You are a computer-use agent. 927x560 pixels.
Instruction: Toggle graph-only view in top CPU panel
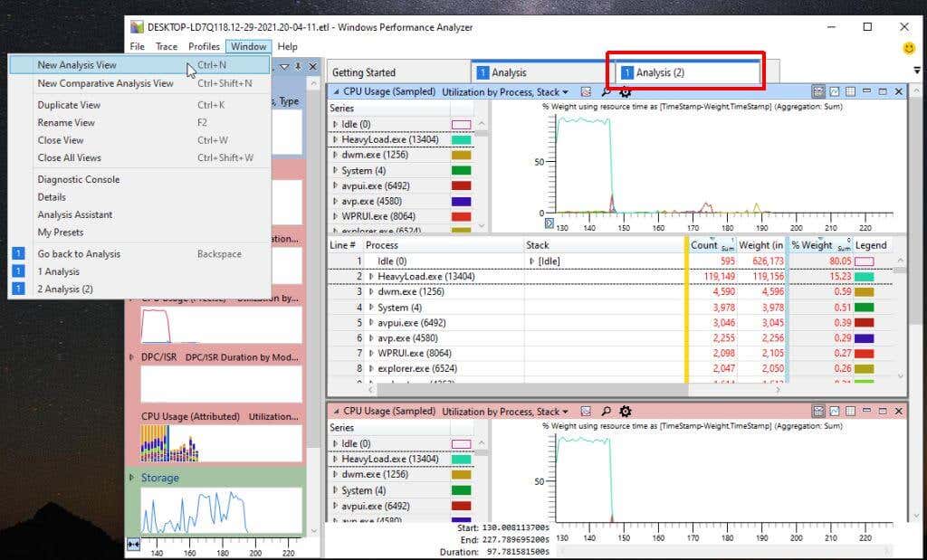(834, 90)
